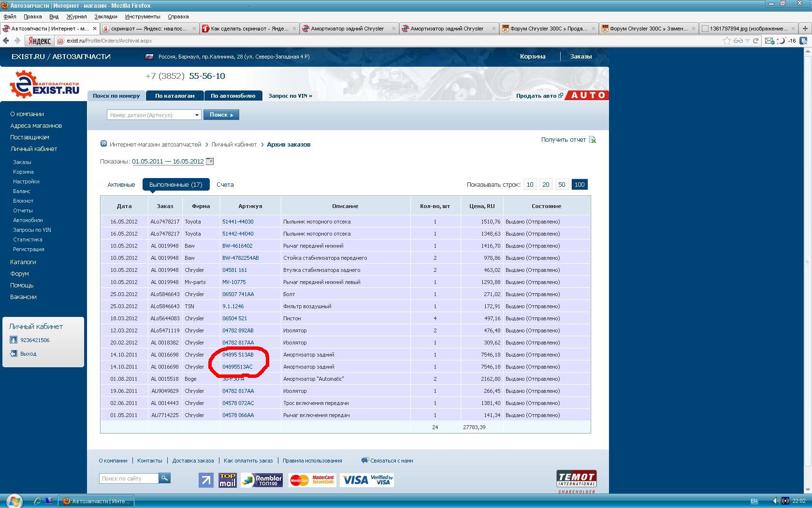Open article 04895 513AB link

pyautogui.click(x=238, y=355)
